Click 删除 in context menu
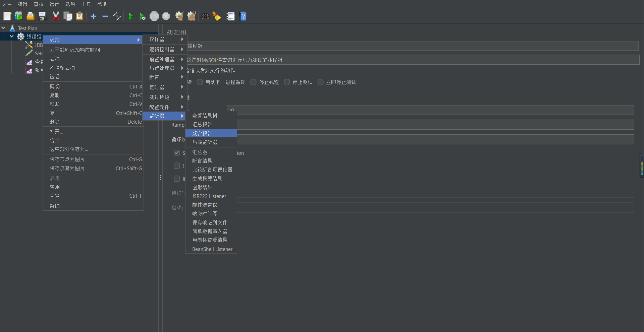 (93, 122)
